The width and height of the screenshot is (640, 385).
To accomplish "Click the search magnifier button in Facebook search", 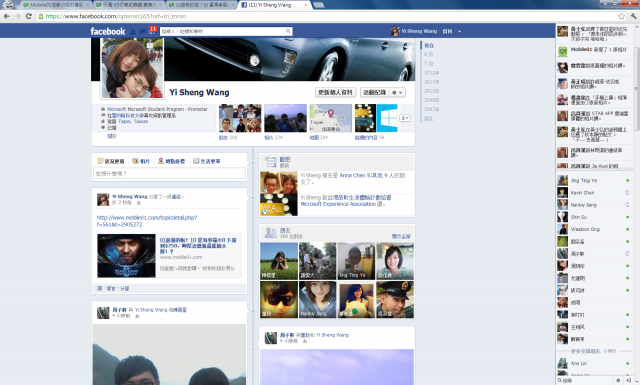I will pyautogui.click(x=288, y=31).
